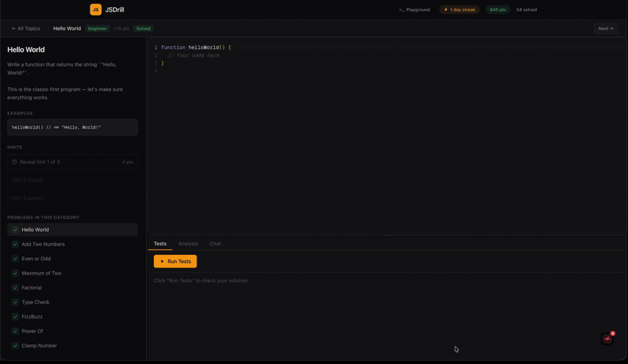This screenshot has height=364, width=628.
Task: Click the checkmark beside Maximum of Two
Action: (15, 273)
